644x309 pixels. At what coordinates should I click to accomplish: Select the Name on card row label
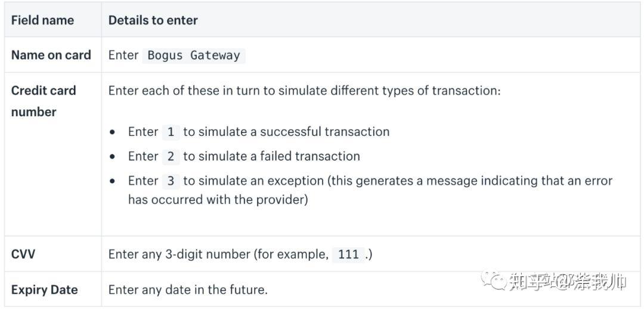[x=51, y=55]
